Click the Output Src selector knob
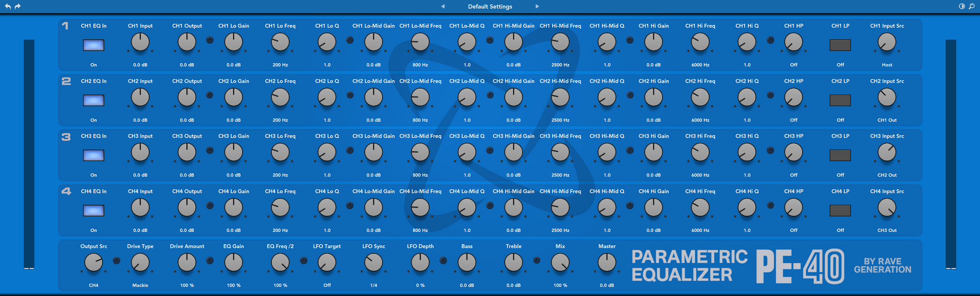This screenshot has height=296, width=980. point(94,263)
